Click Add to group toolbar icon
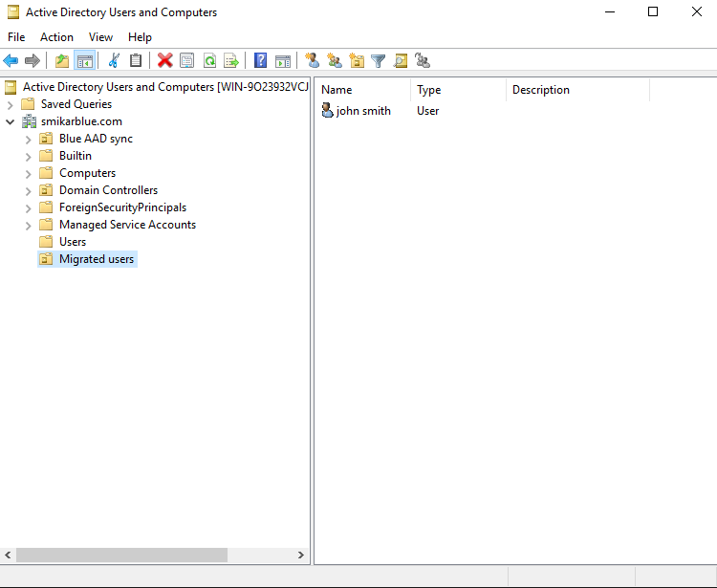 pos(422,60)
